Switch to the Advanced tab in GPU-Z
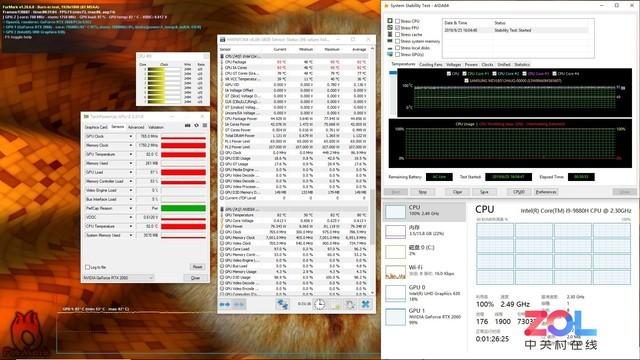Screen dimensions: 640x360 coord(136,127)
